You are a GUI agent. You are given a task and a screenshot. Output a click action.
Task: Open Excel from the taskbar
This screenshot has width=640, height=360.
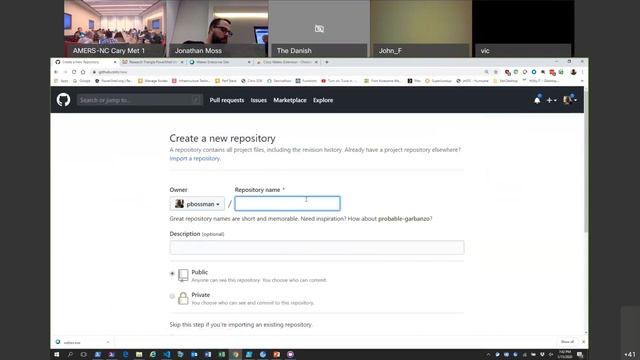tap(222, 355)
